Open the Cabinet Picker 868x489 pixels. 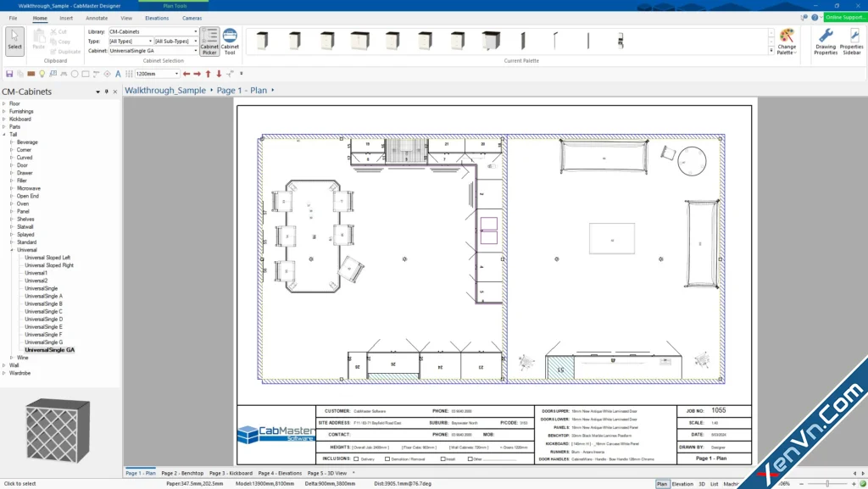(209, 41)
